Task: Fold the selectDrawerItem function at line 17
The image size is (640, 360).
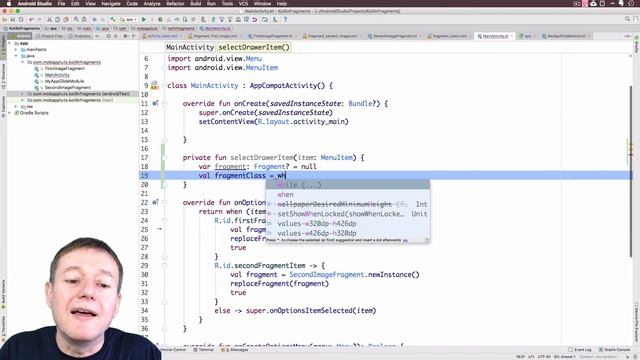Action: [164, 158]
